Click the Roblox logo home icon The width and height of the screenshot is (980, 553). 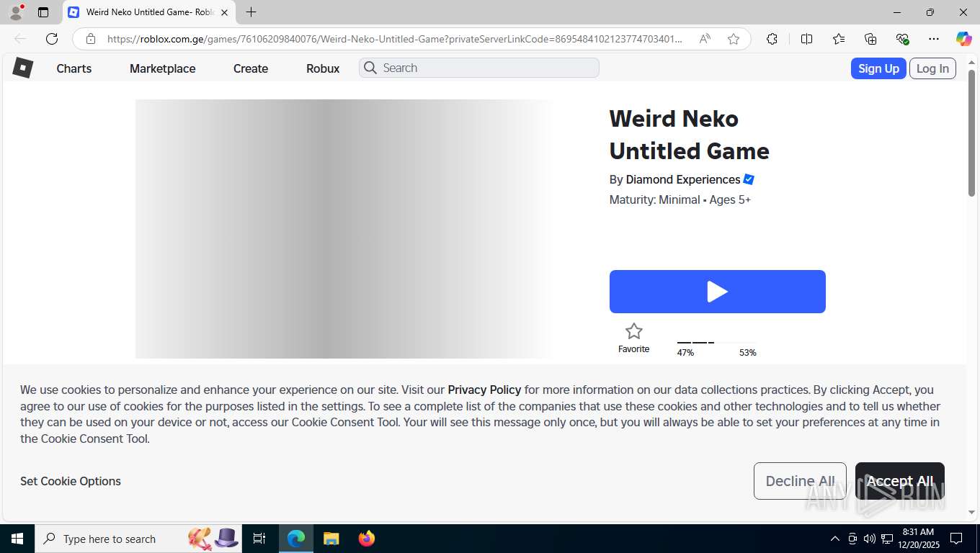(x=23, y=68)
